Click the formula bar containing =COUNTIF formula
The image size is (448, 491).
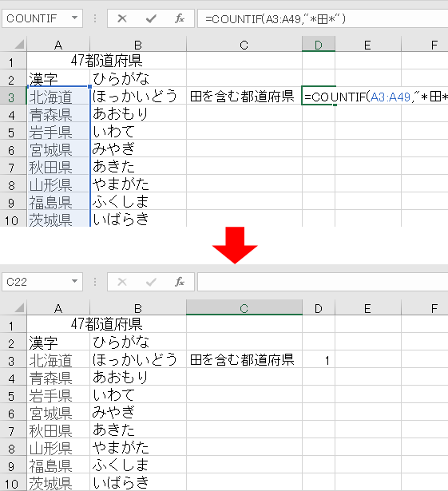pos(323,19)
